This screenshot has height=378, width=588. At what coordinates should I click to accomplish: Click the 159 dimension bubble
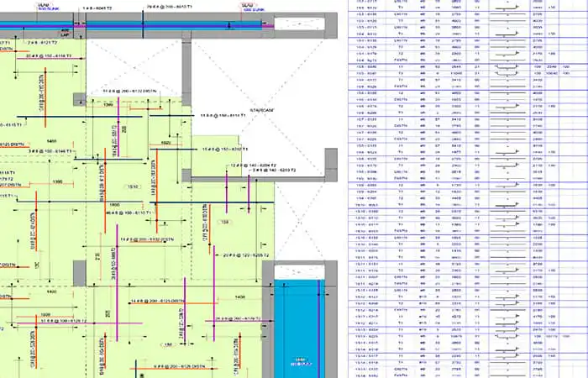224,222
